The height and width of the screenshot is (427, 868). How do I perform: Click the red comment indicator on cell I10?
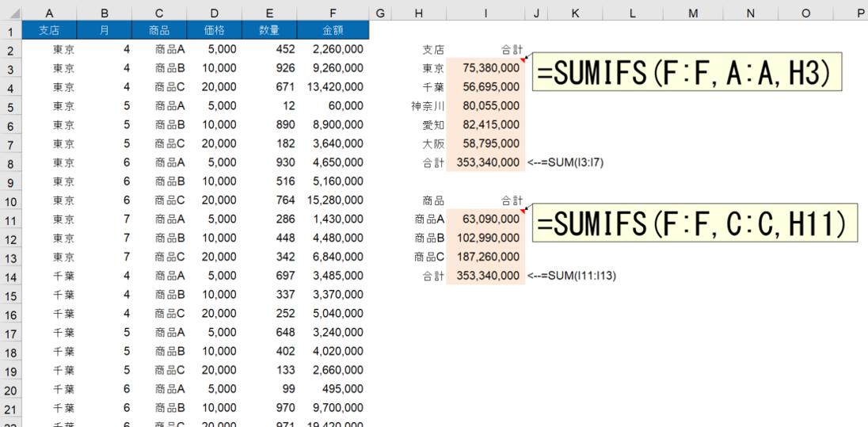pos(522,210)
